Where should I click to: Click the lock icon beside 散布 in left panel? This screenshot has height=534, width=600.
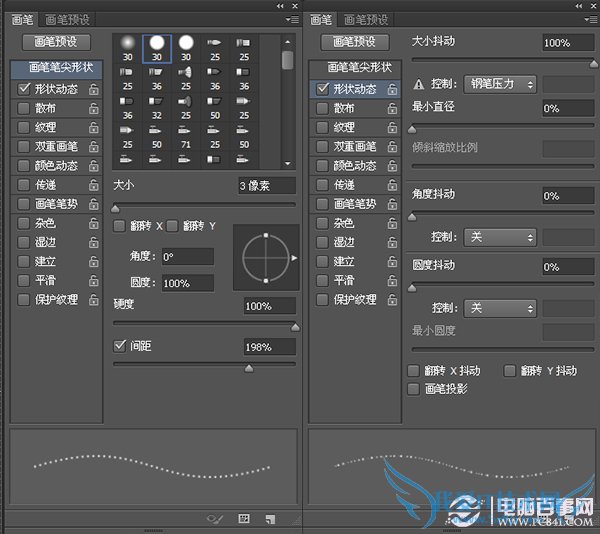coord(93,108)
